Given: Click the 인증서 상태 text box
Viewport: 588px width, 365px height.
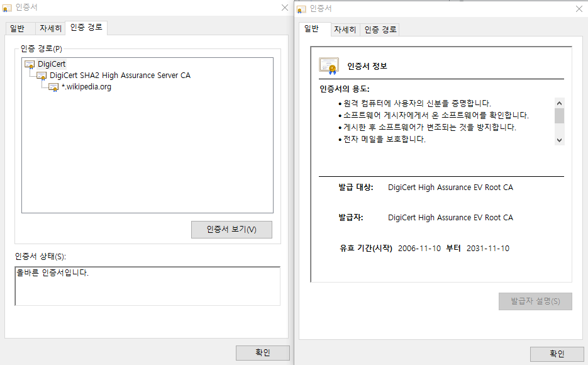Looking at the screenshot, I should tap(147, 286).
